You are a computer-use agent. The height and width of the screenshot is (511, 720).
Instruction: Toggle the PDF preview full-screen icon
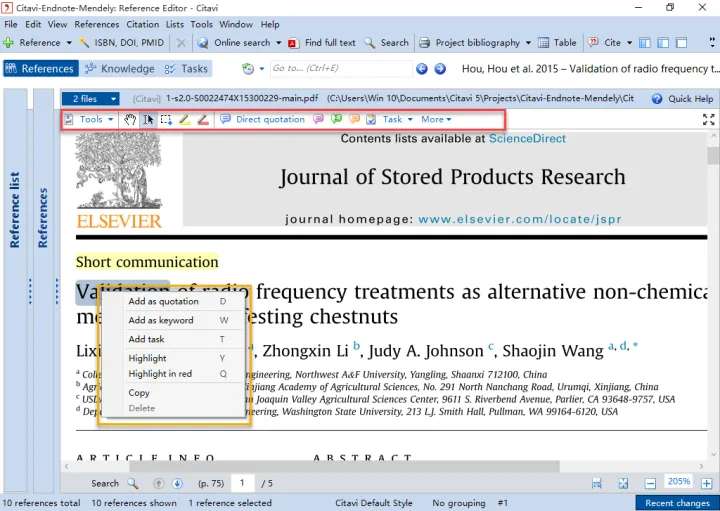pos(709,119)
